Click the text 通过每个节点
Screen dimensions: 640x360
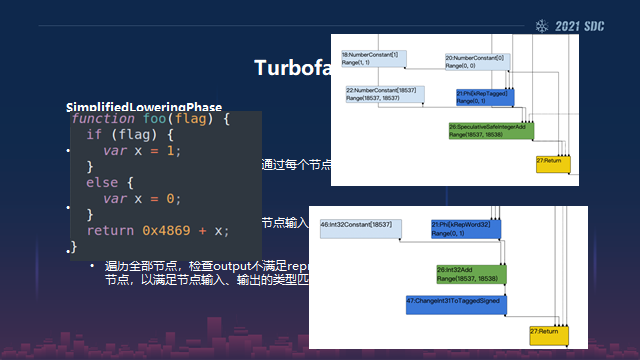tap(296, 164)
